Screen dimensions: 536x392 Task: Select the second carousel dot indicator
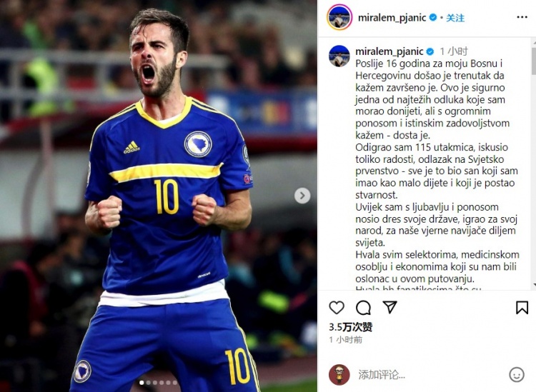149,383
